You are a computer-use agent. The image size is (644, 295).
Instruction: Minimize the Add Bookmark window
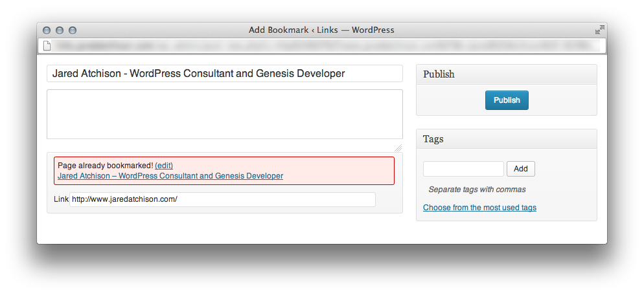coord(60,30)
